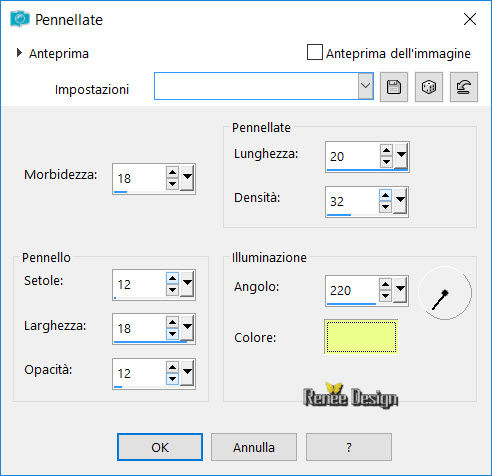Pick the yellow Colore swatch
This screenshot has height=476, width=492.
pyautogui.click(x=361, y=337)
